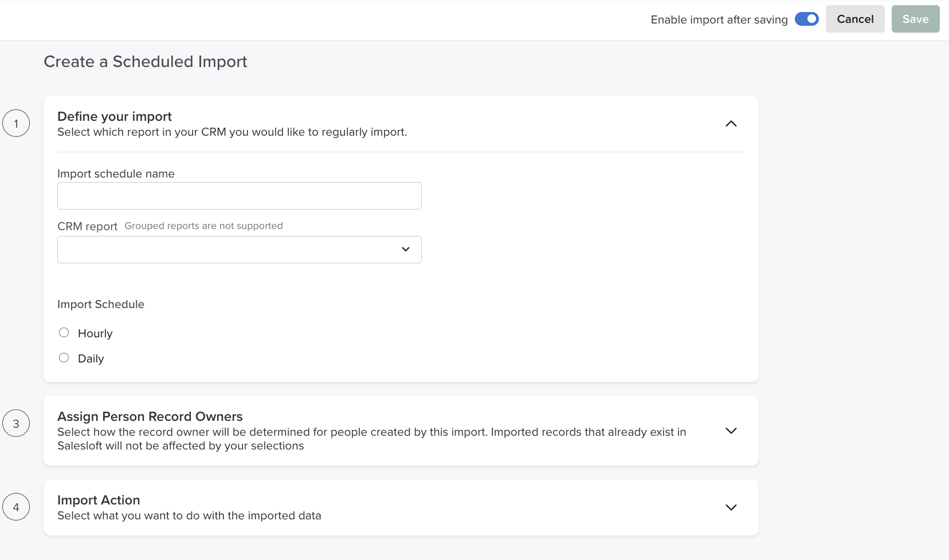Disable the Enable import after saving toggle

pyautogui.click(x=807, y=19)
